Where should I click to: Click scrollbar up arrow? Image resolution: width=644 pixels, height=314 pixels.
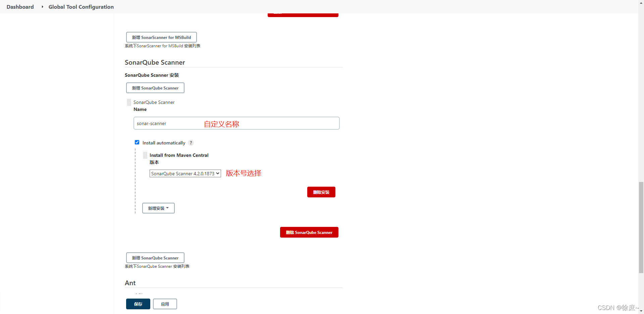641,2
